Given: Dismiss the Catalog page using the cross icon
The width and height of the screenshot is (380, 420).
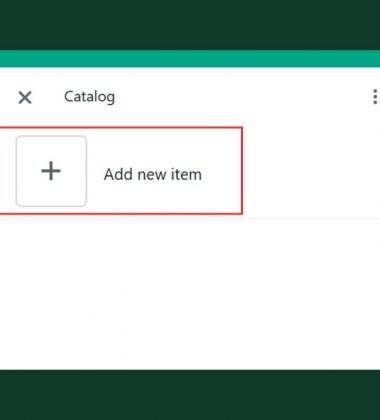Looking at the screenshot, I should coord(25,98).
